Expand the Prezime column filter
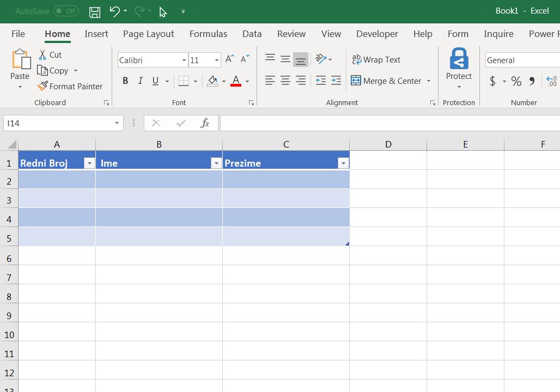 (x=343, y=163)
